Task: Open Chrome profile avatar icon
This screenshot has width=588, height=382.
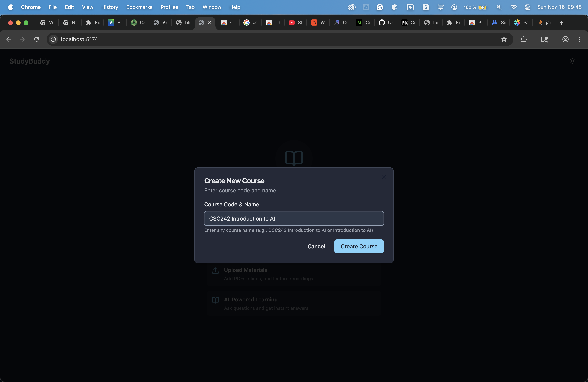Action: point(565,39)
